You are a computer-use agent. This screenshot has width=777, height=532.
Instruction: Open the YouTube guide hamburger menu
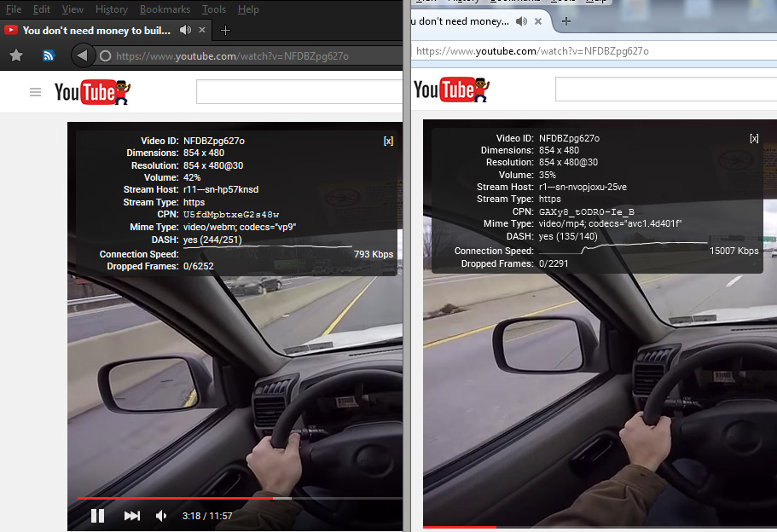point(35,92)
